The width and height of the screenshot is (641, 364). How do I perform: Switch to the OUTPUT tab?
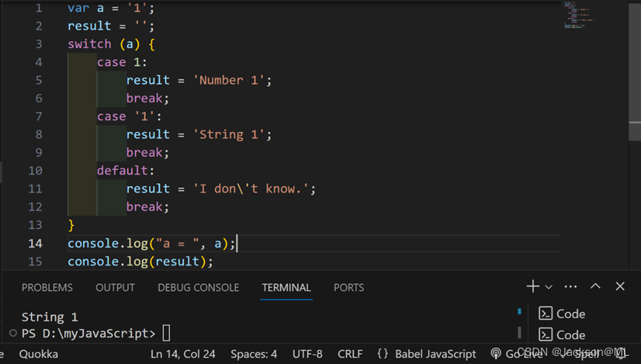pyautogui.click(x=115, y=288)
